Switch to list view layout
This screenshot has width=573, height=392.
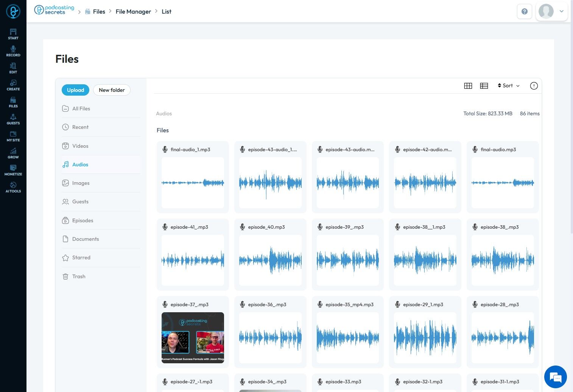tap(484, 86)
